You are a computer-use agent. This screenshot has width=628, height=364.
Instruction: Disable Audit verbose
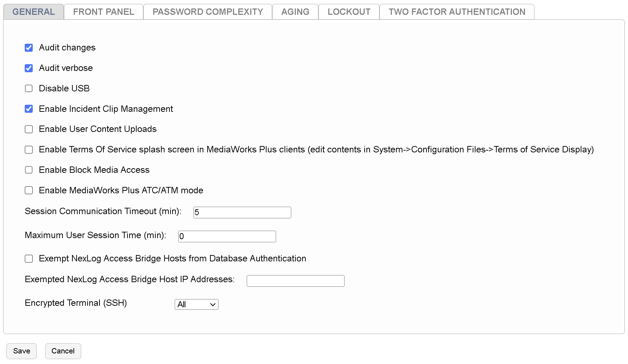coord(29,68)
